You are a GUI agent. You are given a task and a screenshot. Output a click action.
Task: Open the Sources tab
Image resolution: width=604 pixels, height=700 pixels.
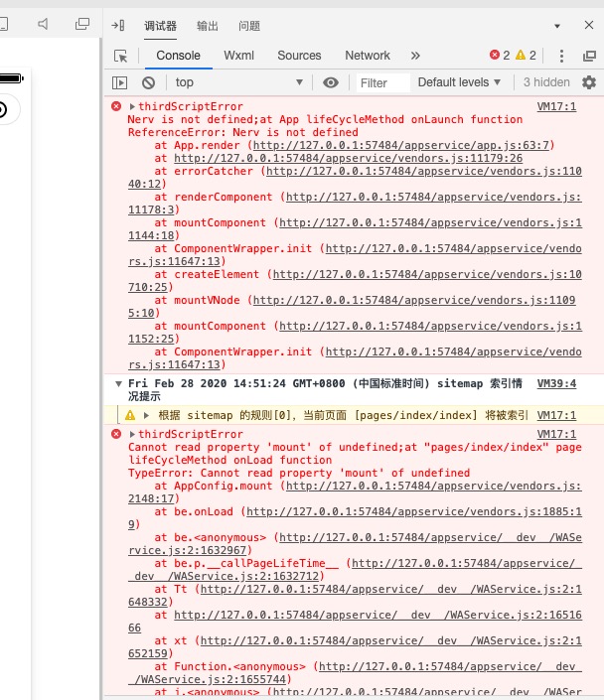click(299, 56)
